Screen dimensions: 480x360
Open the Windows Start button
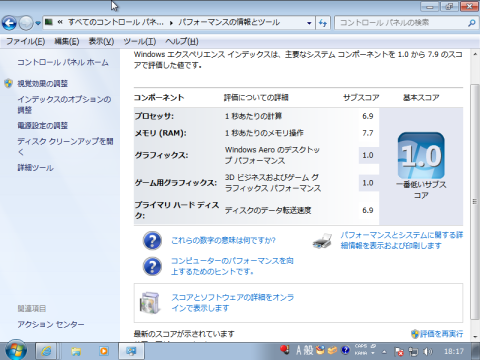(x=16, y=351)
